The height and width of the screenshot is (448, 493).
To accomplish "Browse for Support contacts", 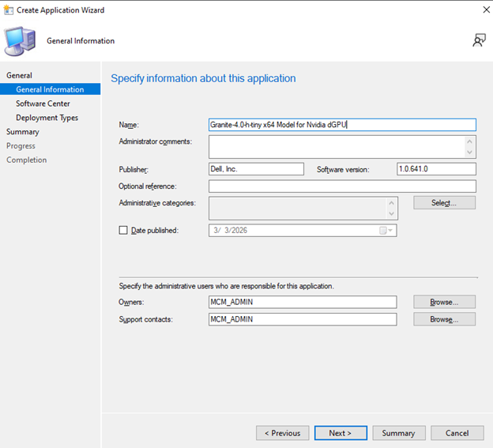I will tap(444, 319).
